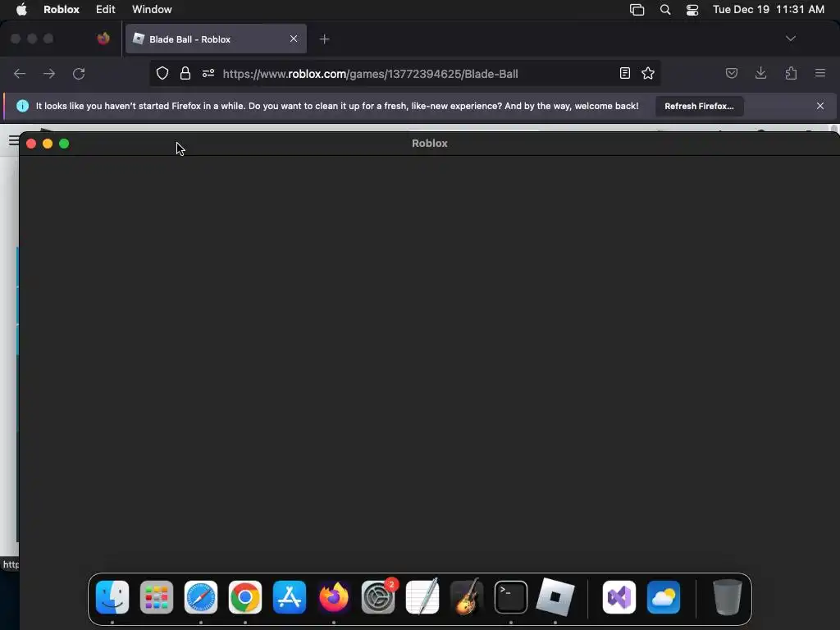The image size is (840, 630).
Task: Open the App Store from the Dock
Action: tap(290, 597)
